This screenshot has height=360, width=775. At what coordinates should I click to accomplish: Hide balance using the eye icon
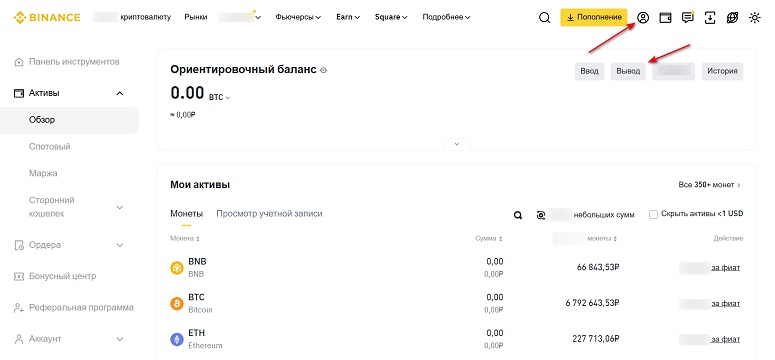[324, 70]
